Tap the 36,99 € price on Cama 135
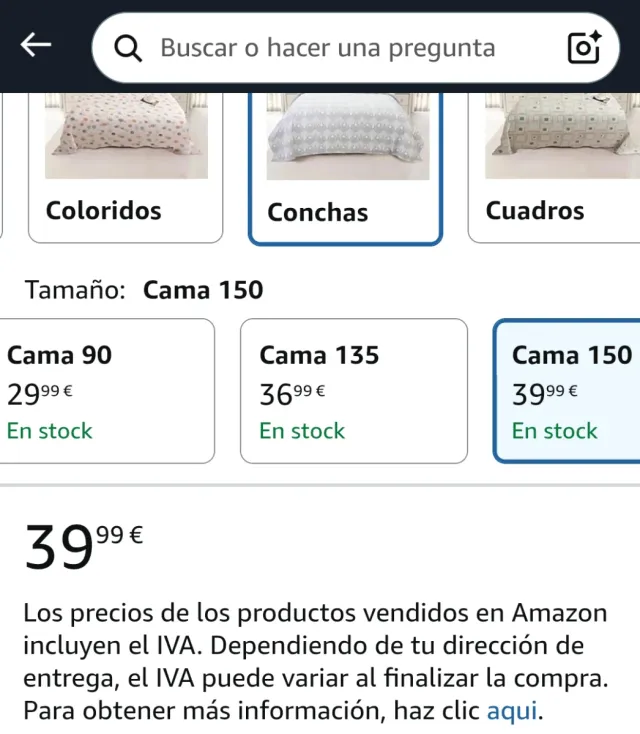This screenshot has height=734, width=640. coord(292,395)
